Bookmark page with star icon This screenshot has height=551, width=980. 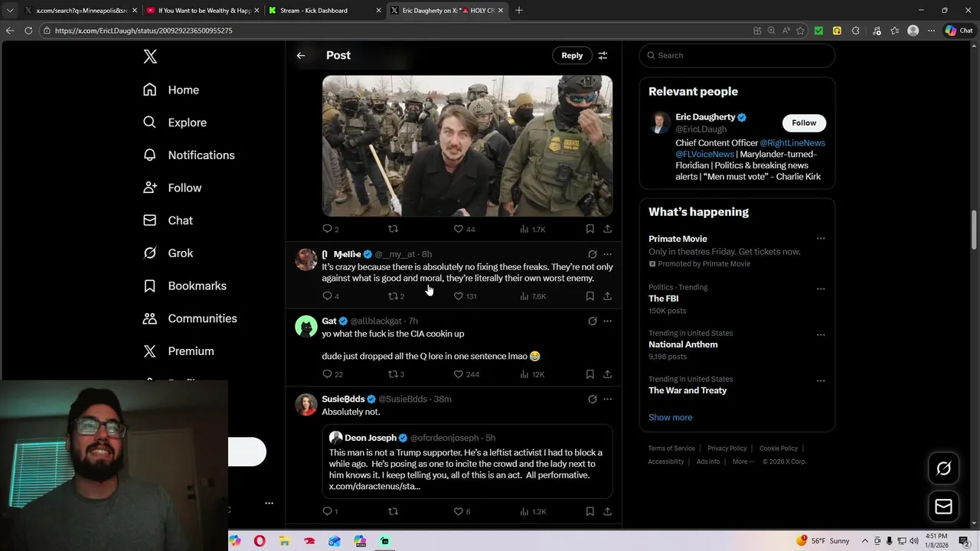click(800, 31)
